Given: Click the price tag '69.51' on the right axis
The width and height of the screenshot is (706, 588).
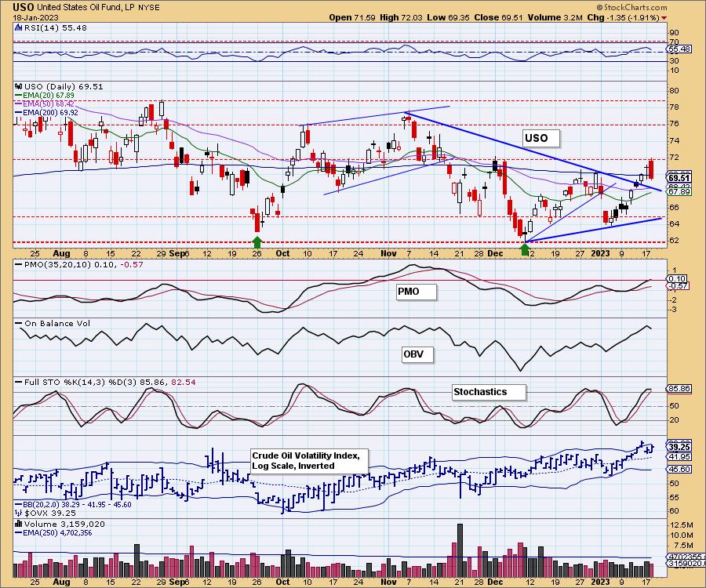Looking at the screenshot, I should 679,179.
